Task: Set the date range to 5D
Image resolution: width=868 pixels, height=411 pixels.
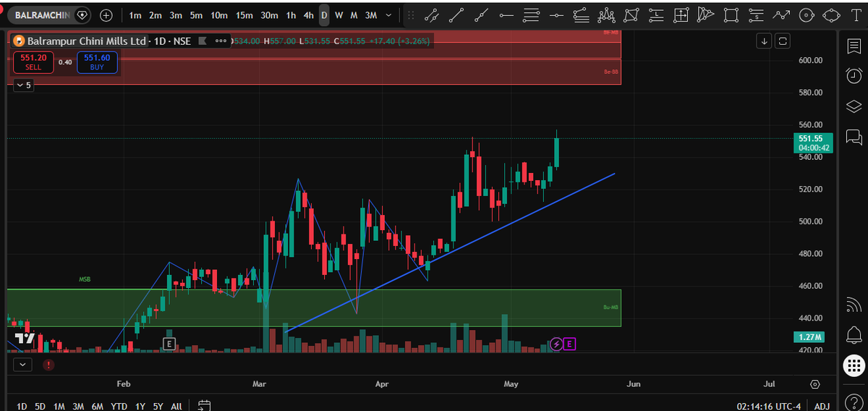Action: 41,406
